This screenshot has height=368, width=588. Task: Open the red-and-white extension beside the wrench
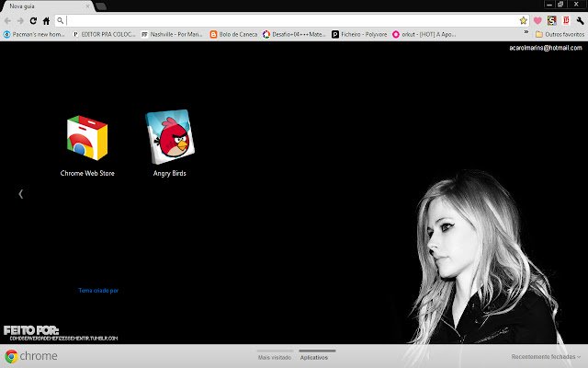[566, 20]
